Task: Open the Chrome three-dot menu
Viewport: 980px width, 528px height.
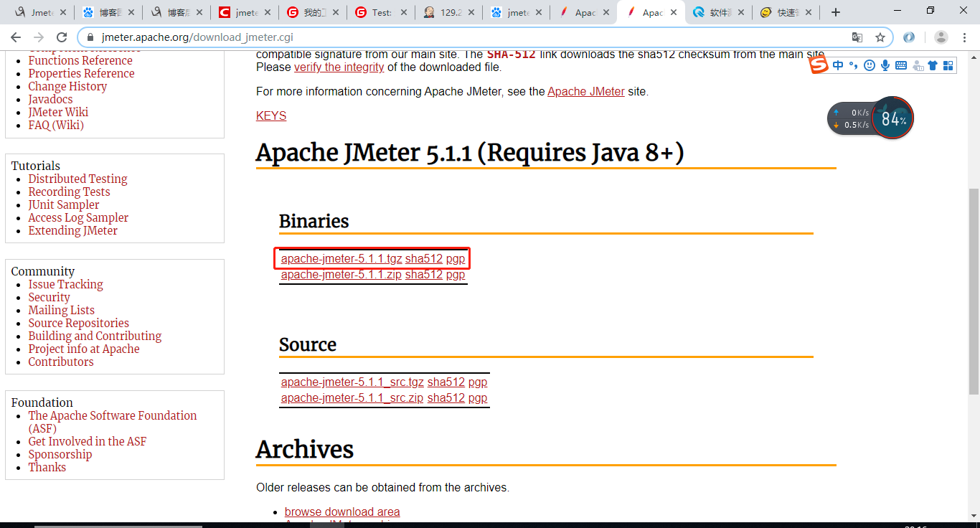Action: pyautogui.click(x=964, y=36)
